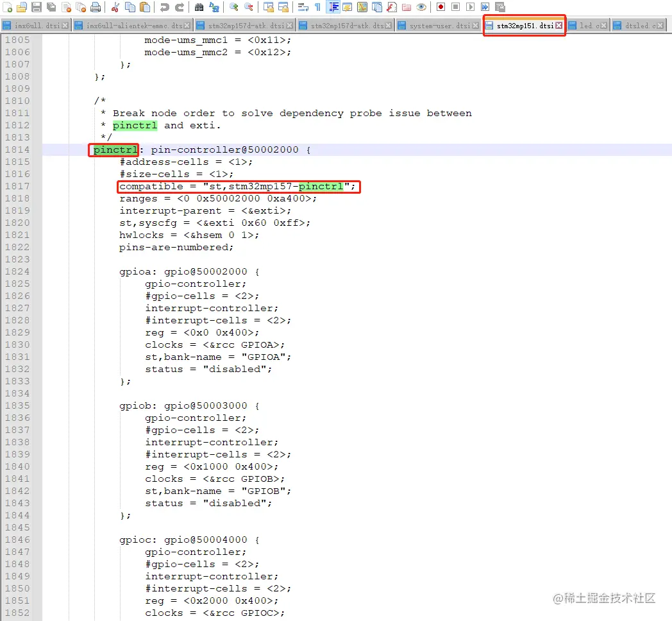Toggle show all characters pilcrow icon
Viewport: 672px width, 621px height.
tap(317, 7)
